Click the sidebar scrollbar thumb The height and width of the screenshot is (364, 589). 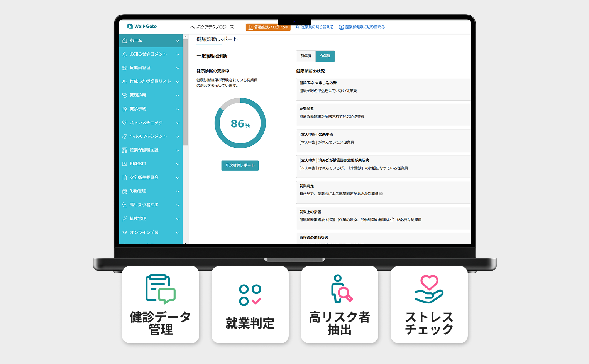(186, 93)
